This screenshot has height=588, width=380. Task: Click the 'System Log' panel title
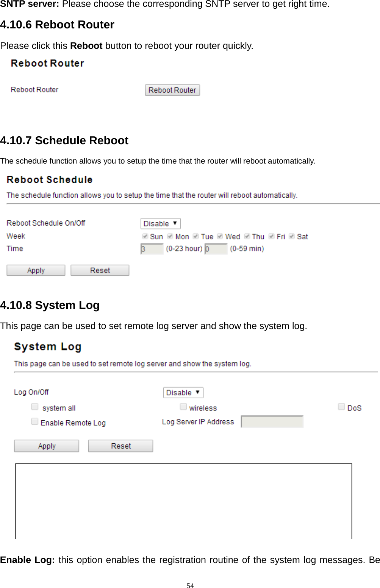[x=48, y=347]
